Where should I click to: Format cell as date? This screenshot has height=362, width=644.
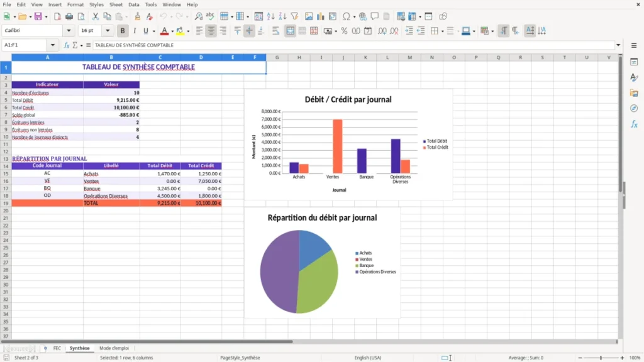368,31
